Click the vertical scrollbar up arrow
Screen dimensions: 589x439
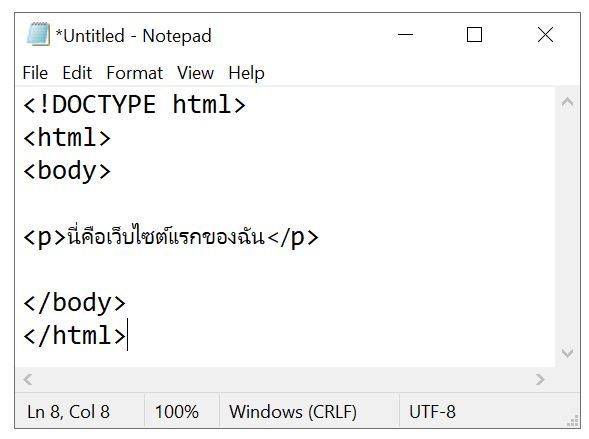[x=567, y=102]
